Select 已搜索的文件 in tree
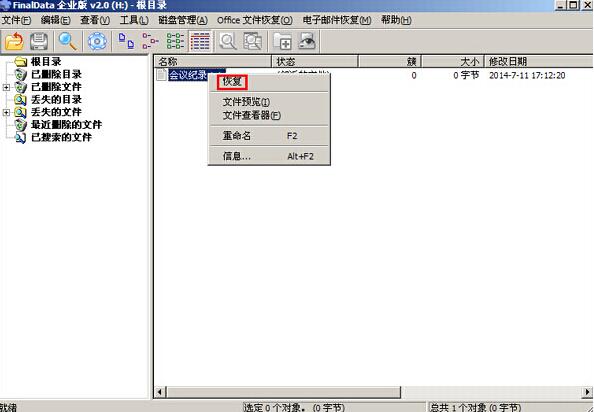 pyautogui.click(x=61, y=137)
